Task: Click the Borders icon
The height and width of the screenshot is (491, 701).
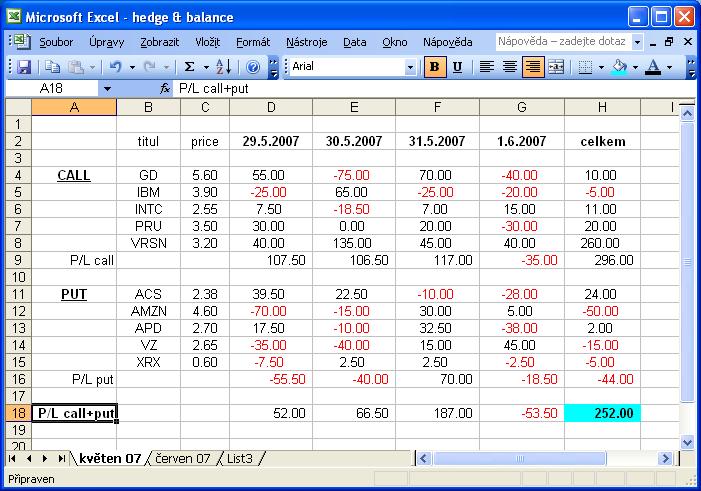Action: coord(585,67)
